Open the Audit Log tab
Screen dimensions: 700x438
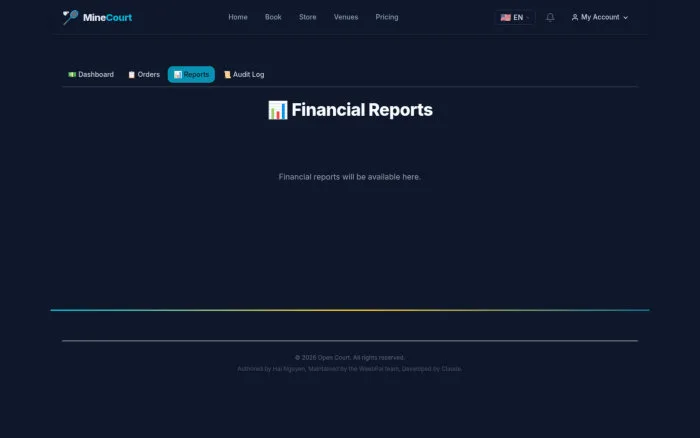coord(244,75)
